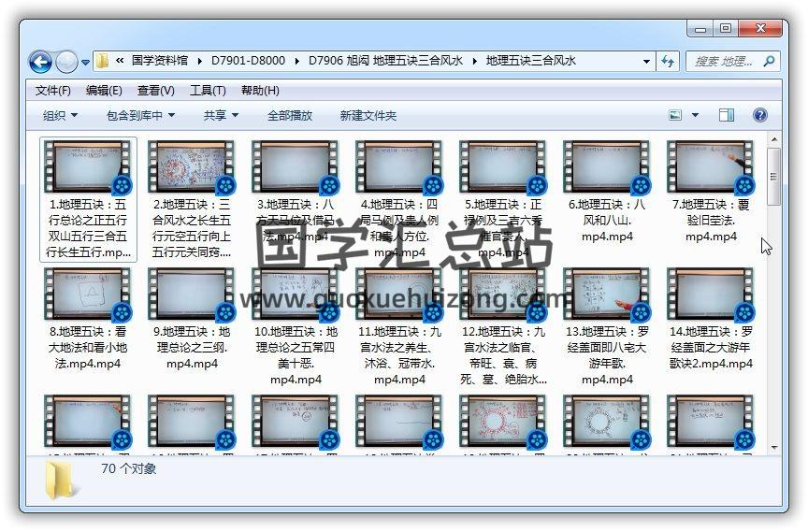
Task: Select video 7.地理五诀：覆验旧茔法
Action: coord(711,192)
